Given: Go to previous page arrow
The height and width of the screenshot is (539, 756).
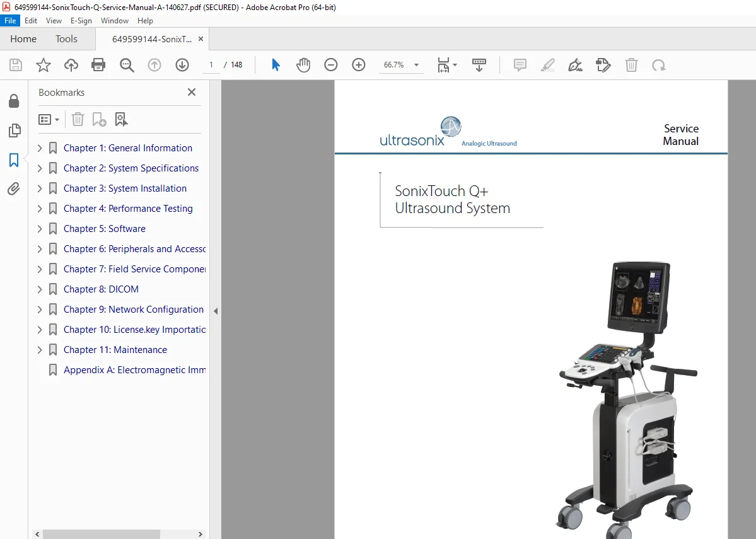Looking at the screenshot, I should tap(154, 64).
